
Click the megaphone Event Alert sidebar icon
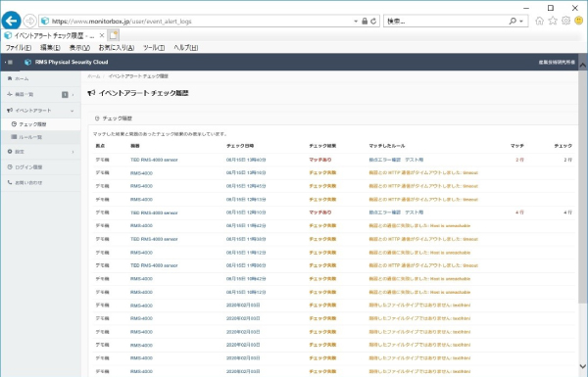(10, 111)
